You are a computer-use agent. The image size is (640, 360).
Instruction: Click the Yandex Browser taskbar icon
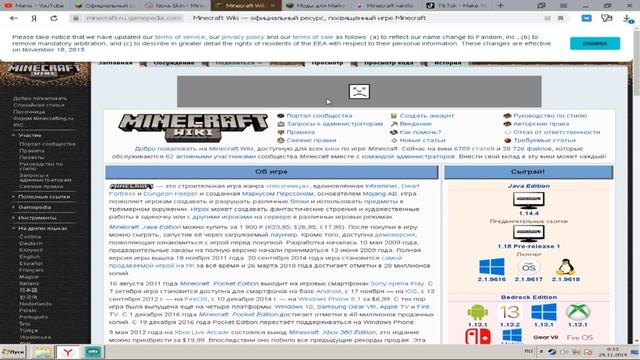coord(68,352)
